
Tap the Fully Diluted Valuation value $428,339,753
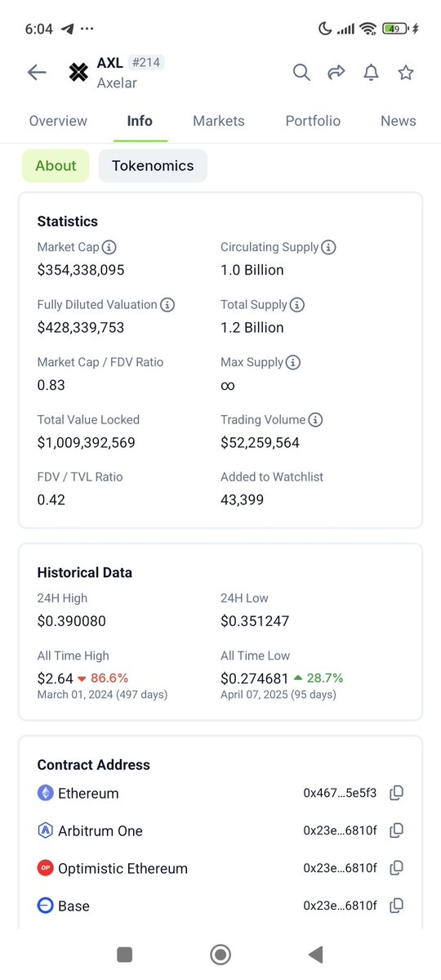(81, 328)
